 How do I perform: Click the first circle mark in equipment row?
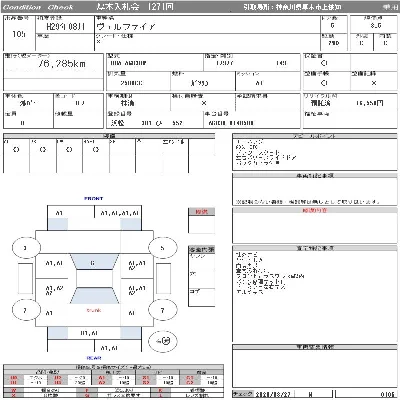(16, 150)
